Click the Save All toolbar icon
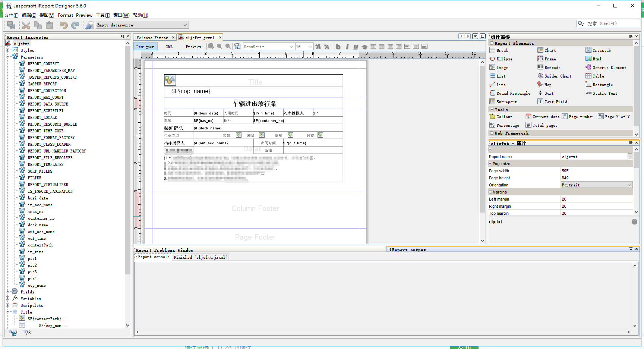 tap(11, 25)
